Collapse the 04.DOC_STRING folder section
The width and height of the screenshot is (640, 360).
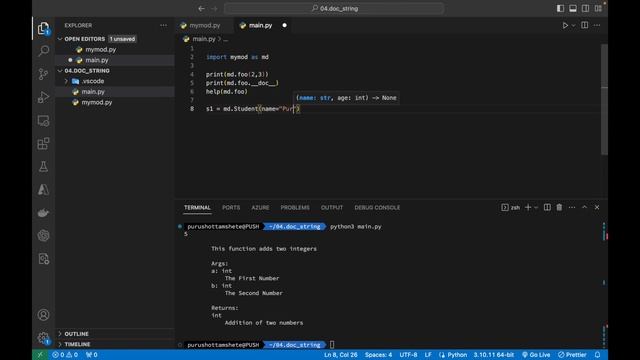[60, 71]
